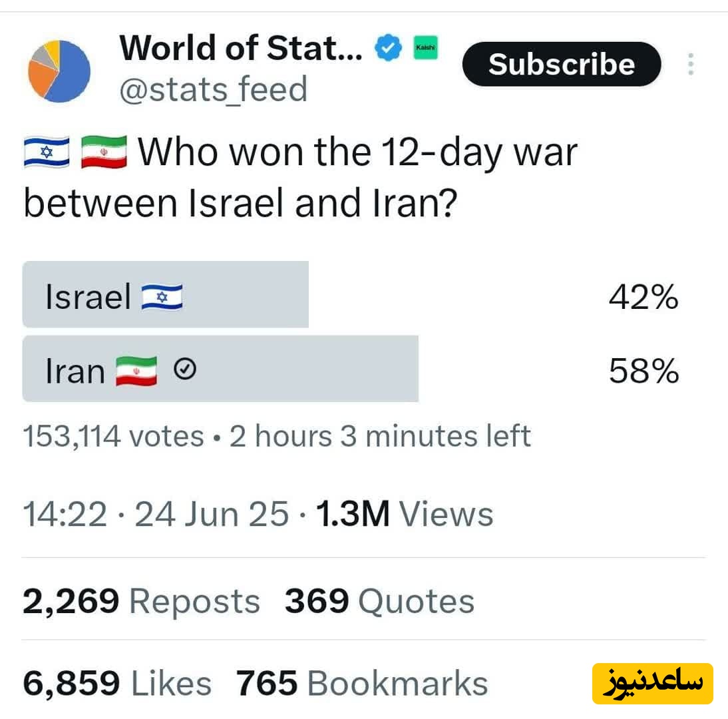Open the 6,859 Likes list

(x=117, y=684)
